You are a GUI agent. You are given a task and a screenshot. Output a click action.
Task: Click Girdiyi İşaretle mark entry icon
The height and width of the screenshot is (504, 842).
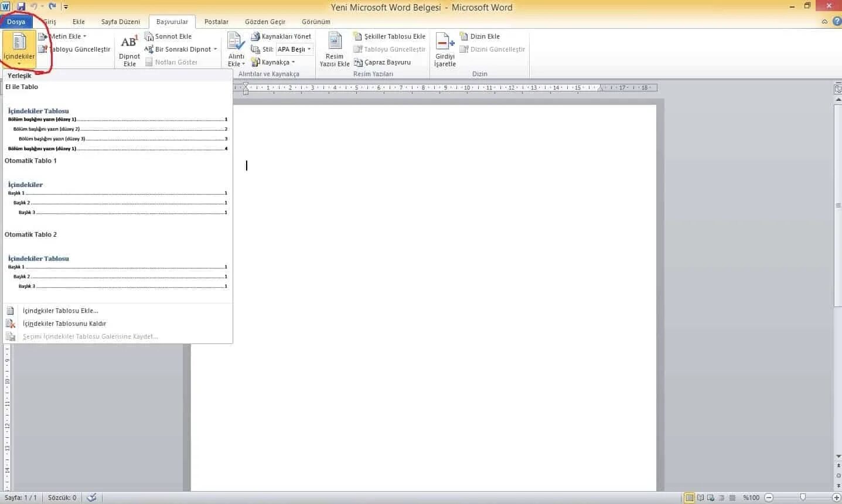[x=445, y=50]
